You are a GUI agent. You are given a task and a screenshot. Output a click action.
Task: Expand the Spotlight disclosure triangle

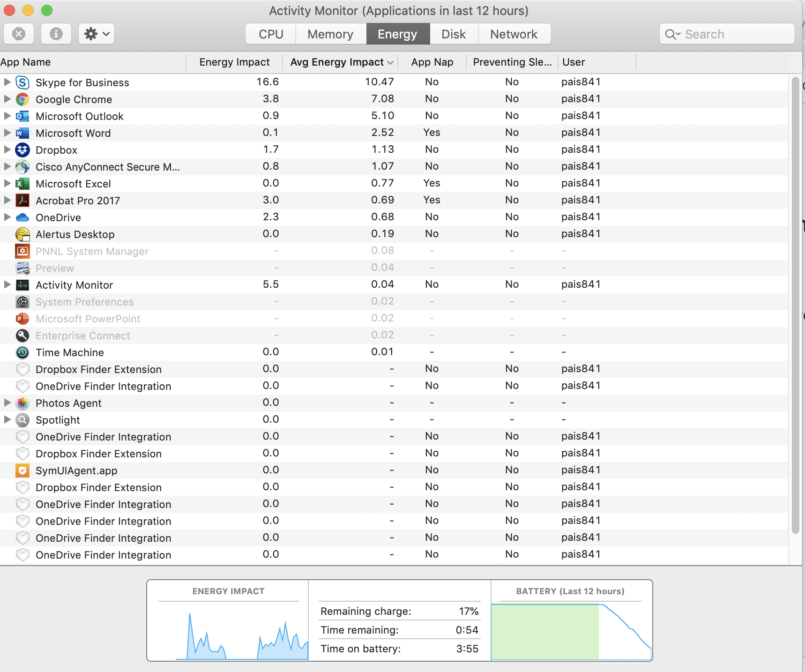(x=7, y=419)
